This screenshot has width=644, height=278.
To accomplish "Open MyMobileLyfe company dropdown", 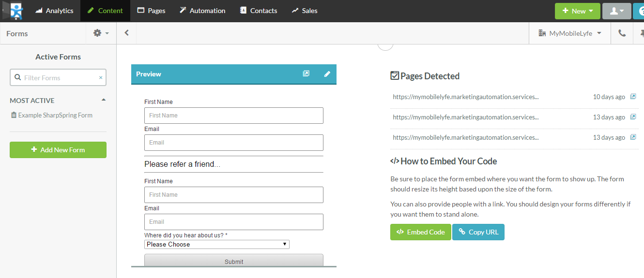I will click(x=570, y=33).
